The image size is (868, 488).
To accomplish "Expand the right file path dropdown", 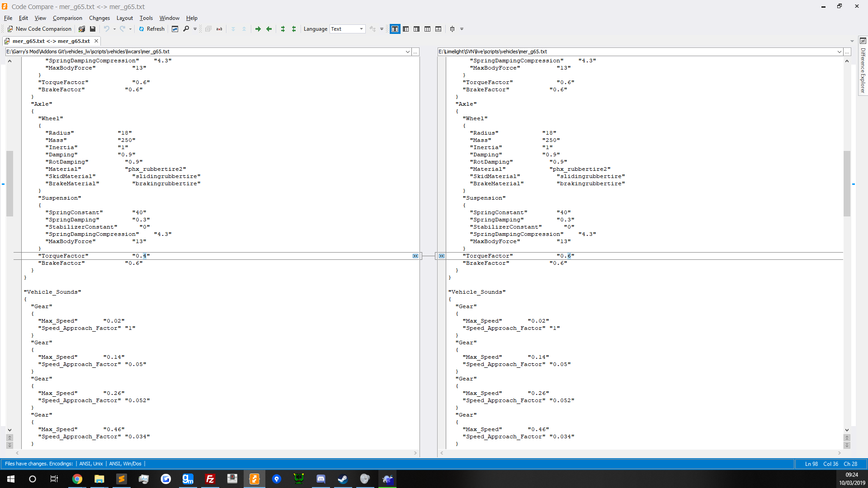I will point(840,52).
